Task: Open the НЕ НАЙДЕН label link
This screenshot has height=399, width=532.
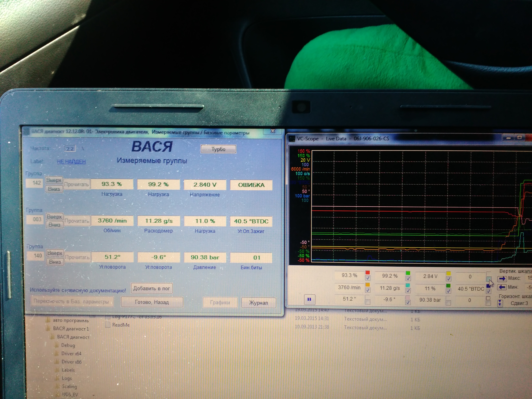Action: click(x=71, y=161)
